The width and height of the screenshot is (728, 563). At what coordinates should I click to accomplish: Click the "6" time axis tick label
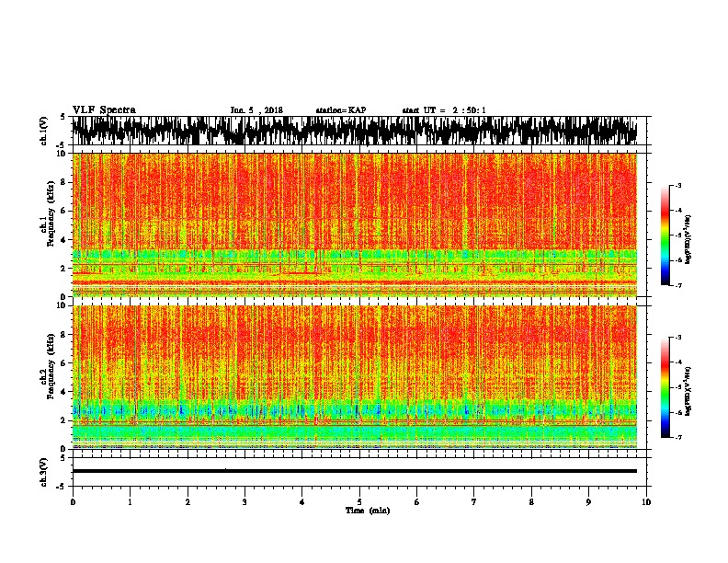pyautogui.click(x=417, y=502)
